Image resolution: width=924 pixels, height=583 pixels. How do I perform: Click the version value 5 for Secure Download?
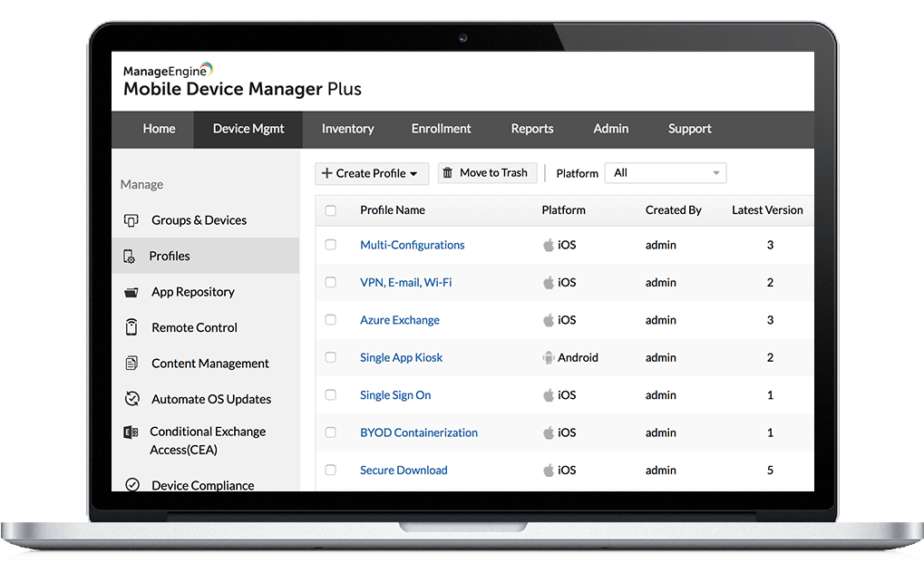770,471
